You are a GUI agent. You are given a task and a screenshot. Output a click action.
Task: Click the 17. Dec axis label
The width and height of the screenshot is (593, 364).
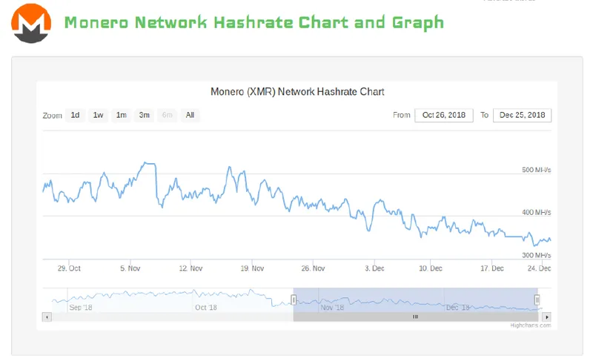tap(492, 268)
